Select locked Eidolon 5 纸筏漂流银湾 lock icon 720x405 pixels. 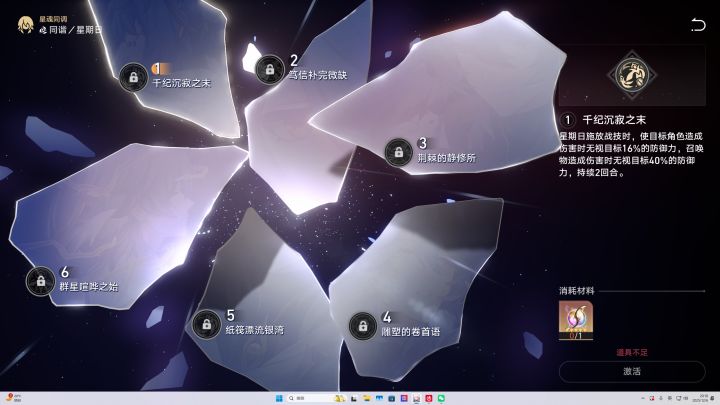[206, 324]
